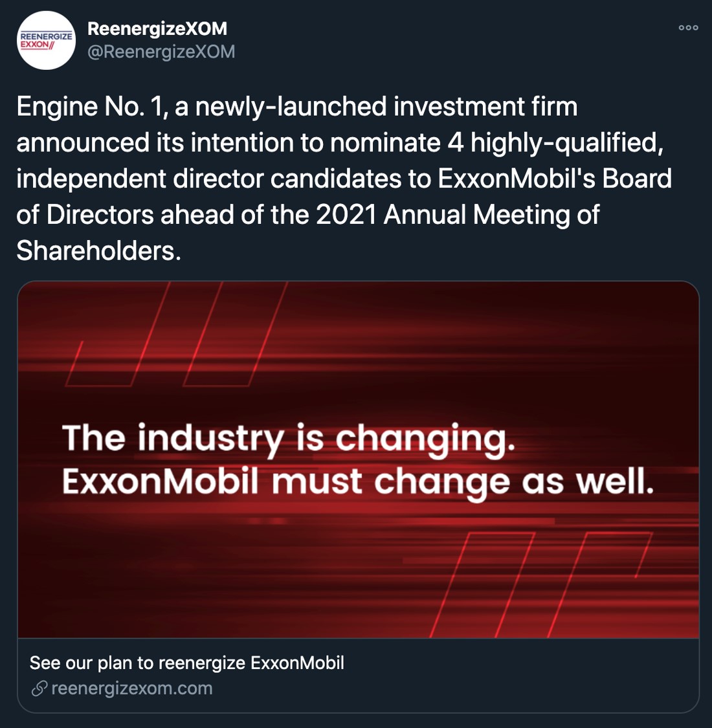
Task: Open the reenergizexom.com domain link
Action: click(x=131, y=689)
